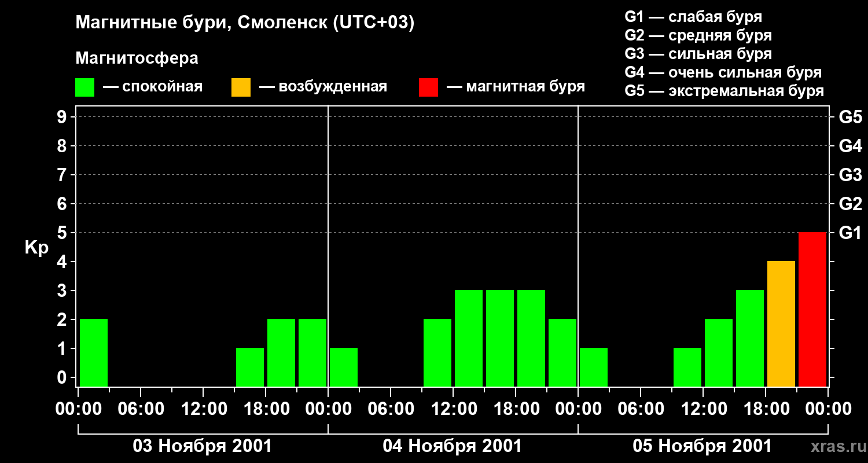Click the '05 Ноября 2001' date label
Image resolution: width=868 pixels, height=463 pixels.
pyautogui.click(x=703, y=446)
